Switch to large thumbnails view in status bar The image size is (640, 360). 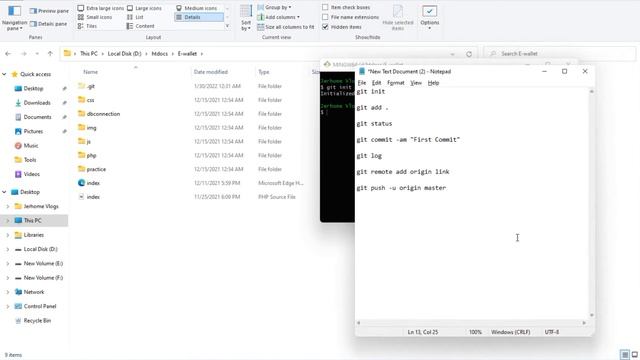click(x=634, y=355)
